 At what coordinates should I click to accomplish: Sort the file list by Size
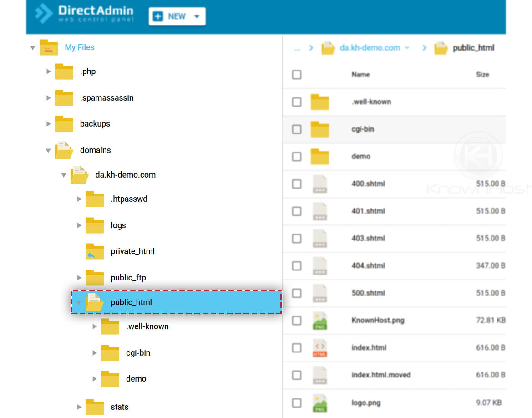(482, 74)
